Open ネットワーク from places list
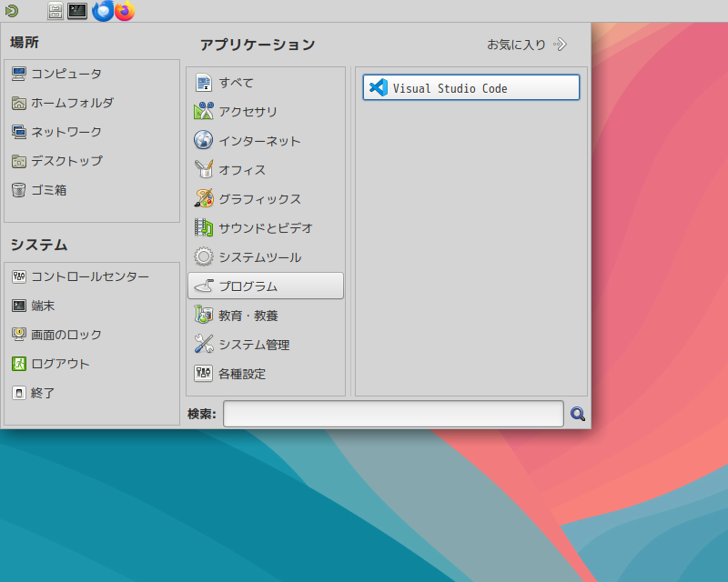728x582 pixels. pyautogui.click(x=92, y=132)
